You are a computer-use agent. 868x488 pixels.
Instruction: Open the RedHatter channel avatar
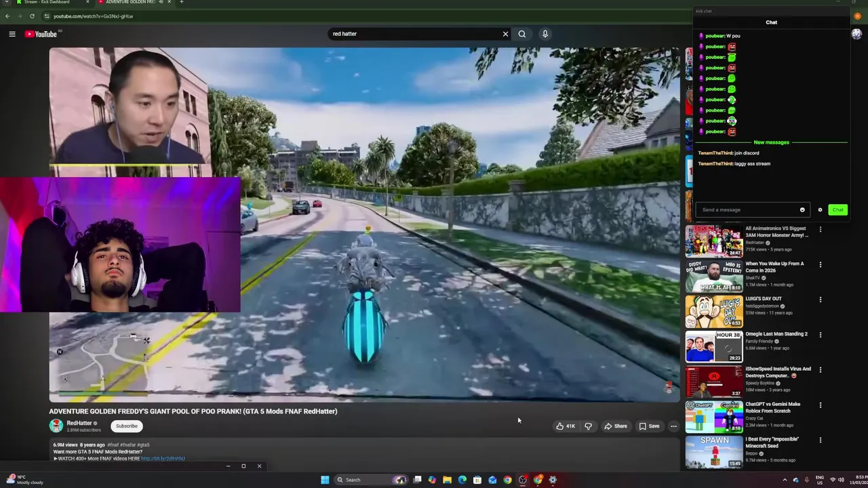pyautogui.click(x=56, y=426)
